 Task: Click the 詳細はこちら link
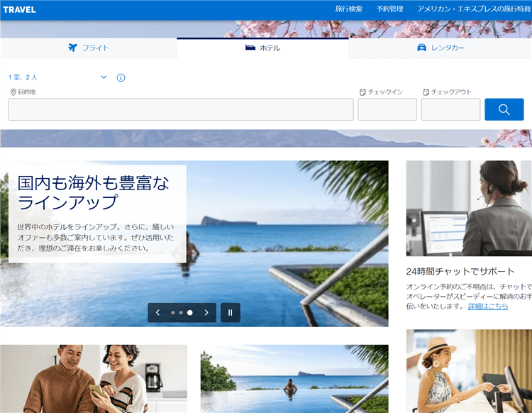click(488, 306)
